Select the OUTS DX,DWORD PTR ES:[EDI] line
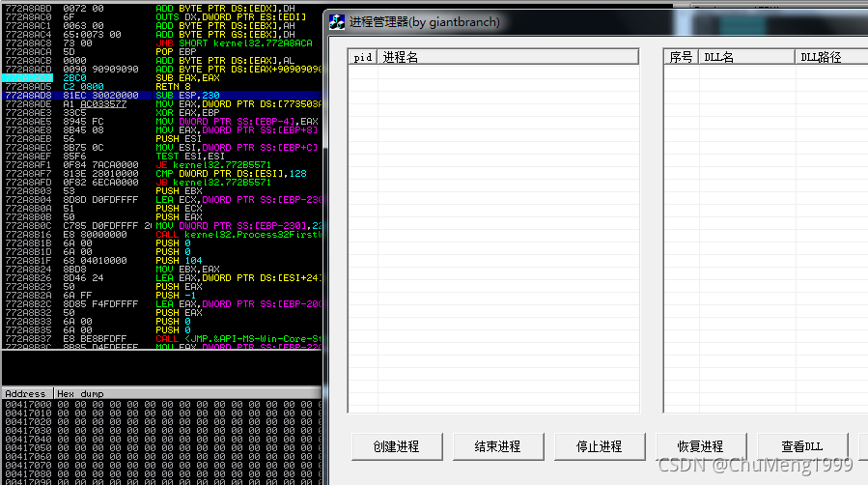This screenshot has height=485, width=868. 161,17
